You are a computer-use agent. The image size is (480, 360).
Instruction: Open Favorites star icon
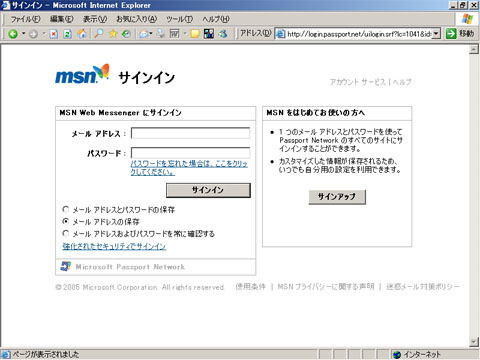coord(113,33)
